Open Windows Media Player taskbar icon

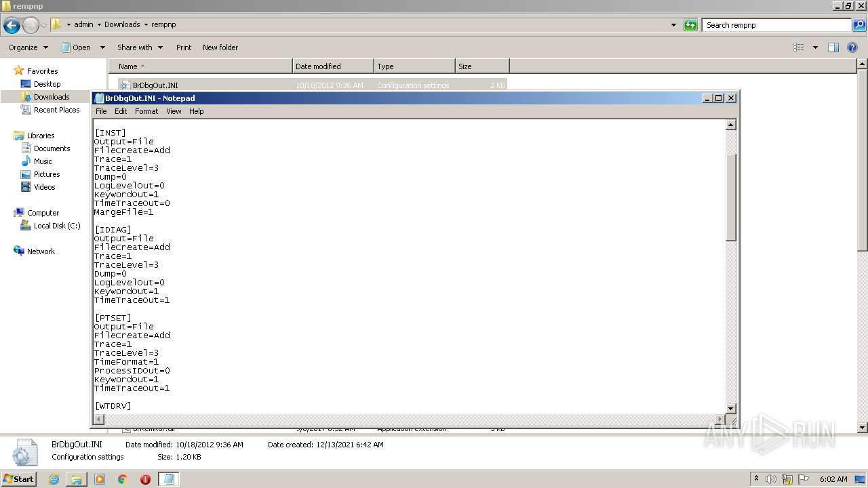point(100,479)
